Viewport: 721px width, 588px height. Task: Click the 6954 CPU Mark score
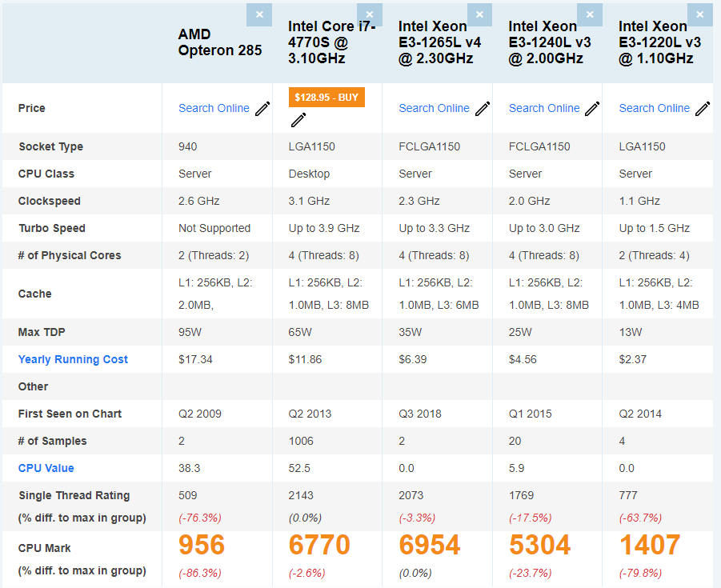tap(429, 546)
